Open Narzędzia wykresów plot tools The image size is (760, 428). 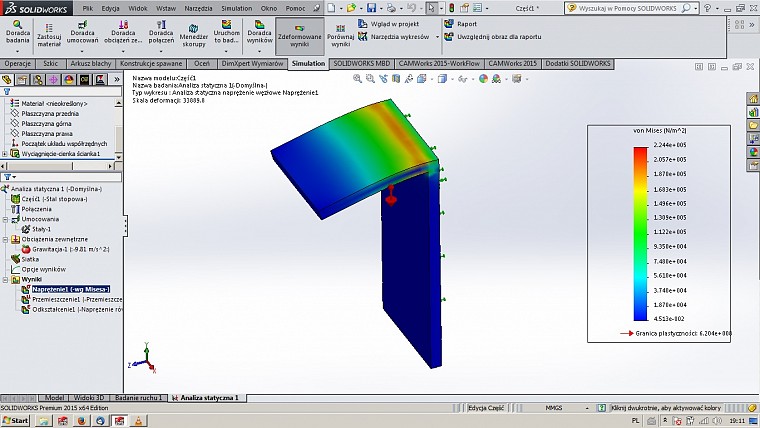coord(394,36)
